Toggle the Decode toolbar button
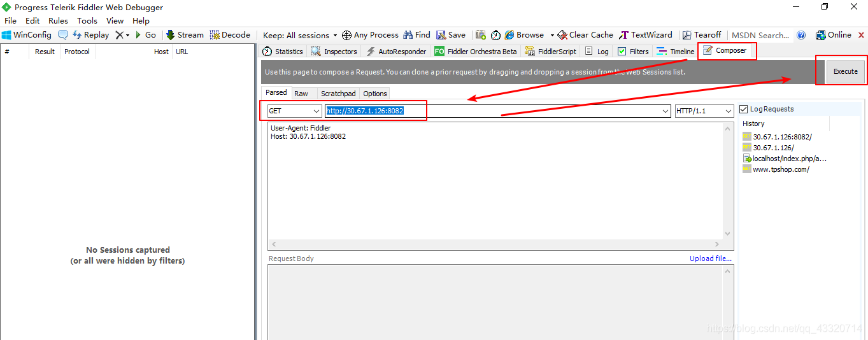The width and height of the screenshot is (868, 340). click(x=230, y=35)
